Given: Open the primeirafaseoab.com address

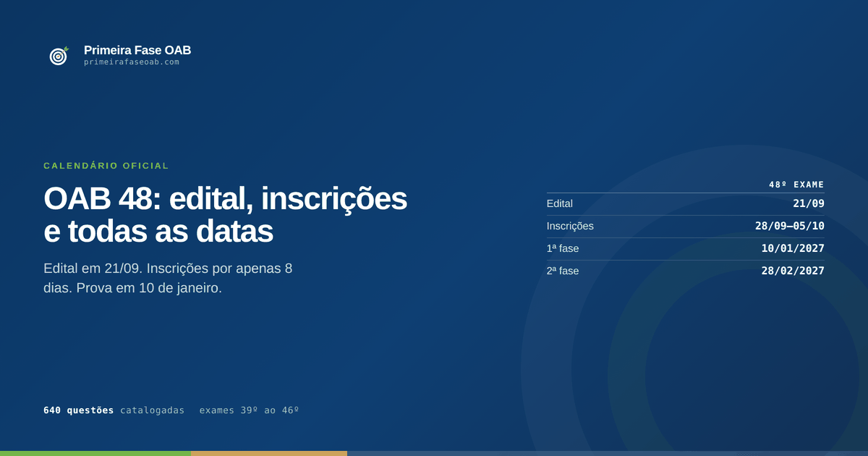Looking at the screenshot, I should [x=132, y=62].
